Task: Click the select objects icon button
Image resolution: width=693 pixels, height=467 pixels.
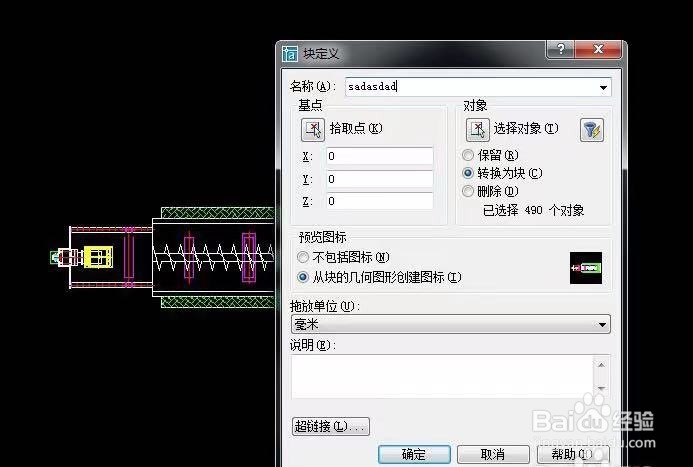Action: 478,129
